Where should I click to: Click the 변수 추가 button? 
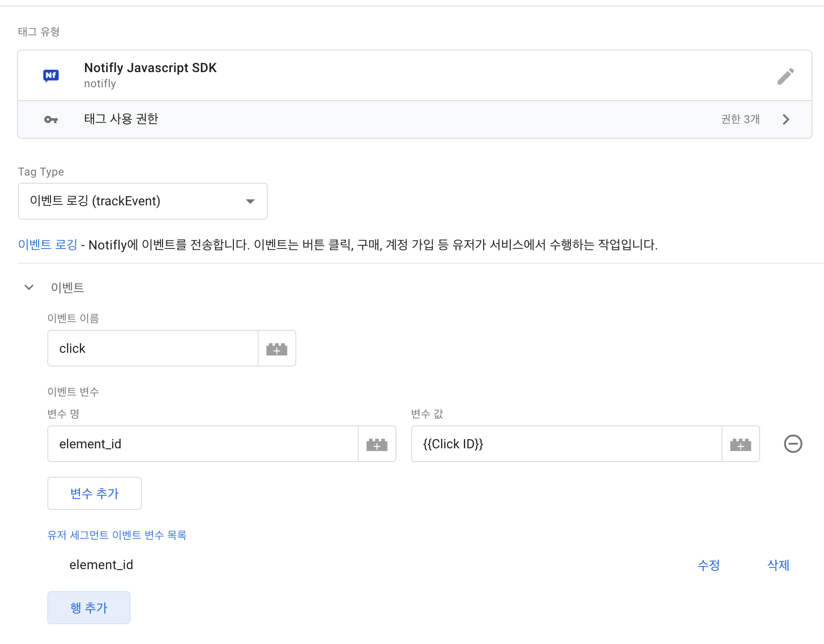94,493
